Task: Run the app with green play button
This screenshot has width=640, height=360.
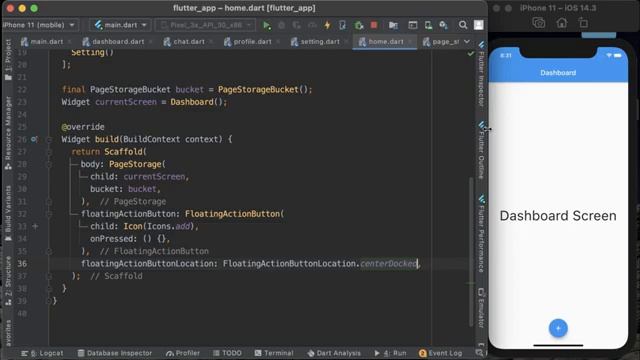Action: pyautogui.click(x=267, y=25)
